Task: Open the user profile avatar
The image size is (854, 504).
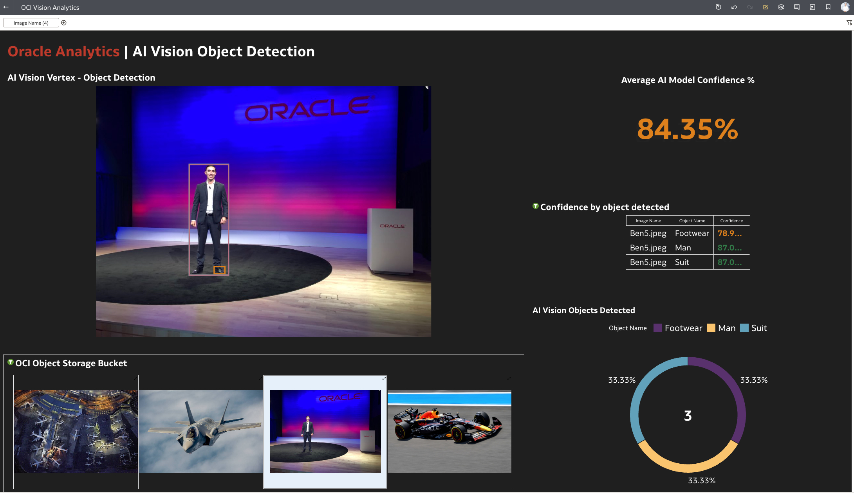Action: [x=845, y=7]
